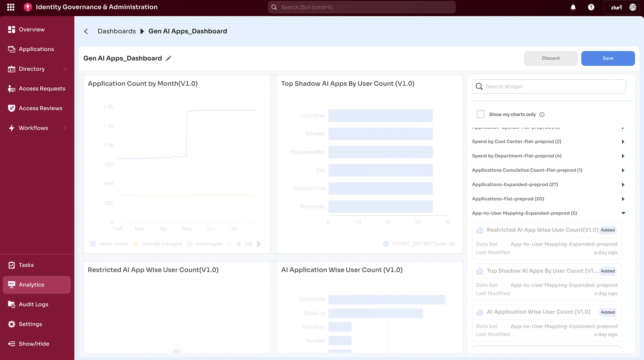Click the info icon beside Show my charts only
The height and width of the screenshot is (360, 644).
click(542, 115)
